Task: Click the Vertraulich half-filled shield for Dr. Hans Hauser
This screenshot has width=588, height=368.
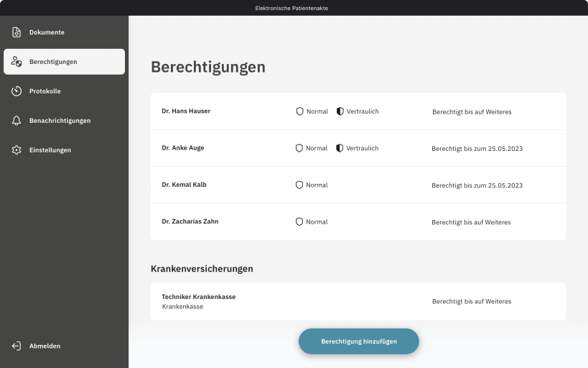Action: click(340, 111)
